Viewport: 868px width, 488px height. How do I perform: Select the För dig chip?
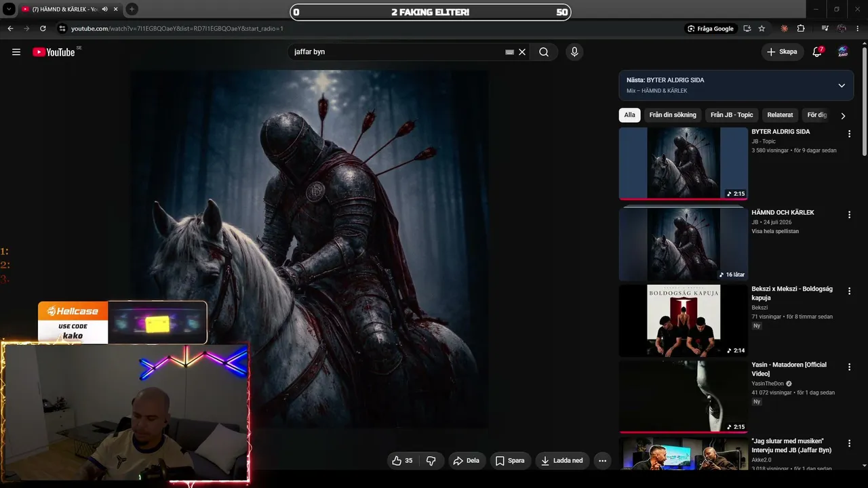[x=817, y=115]
